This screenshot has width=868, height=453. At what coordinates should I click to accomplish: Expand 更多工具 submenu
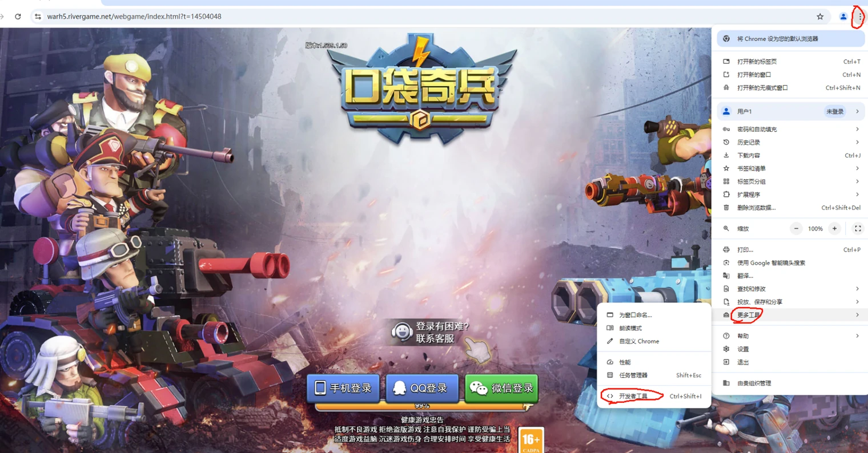coord(791,315)
